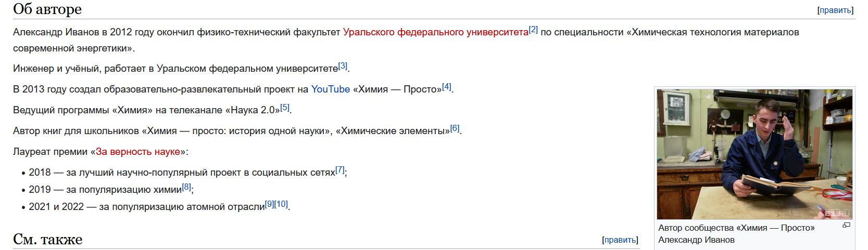Viewport: 868px width, 250px height.
Task: Edit the «Об авторе» section via править
Action: [x=835, y=10]
